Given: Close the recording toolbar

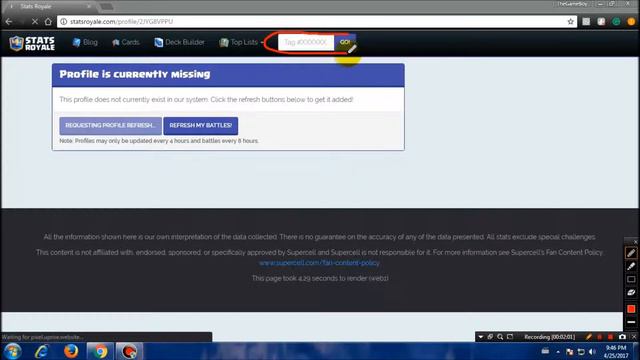Looking at the screenshot, I should [634, 337].
